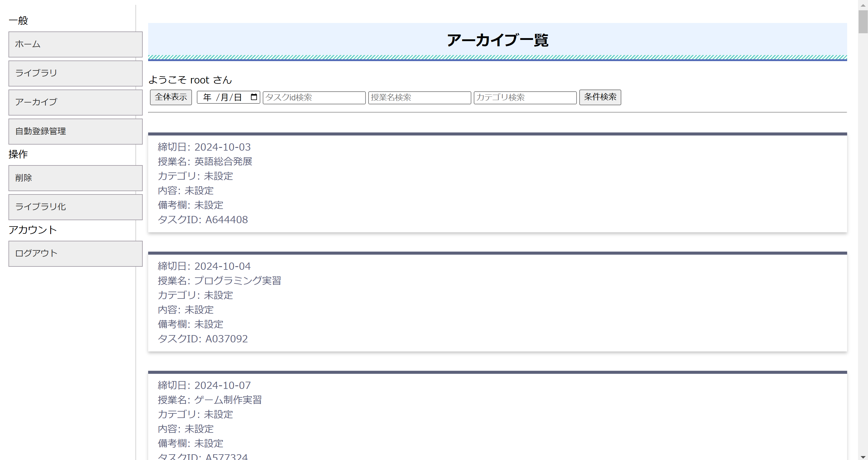
Task: Focus the タスクid検索 input field
Action: [x=314, y=97]
